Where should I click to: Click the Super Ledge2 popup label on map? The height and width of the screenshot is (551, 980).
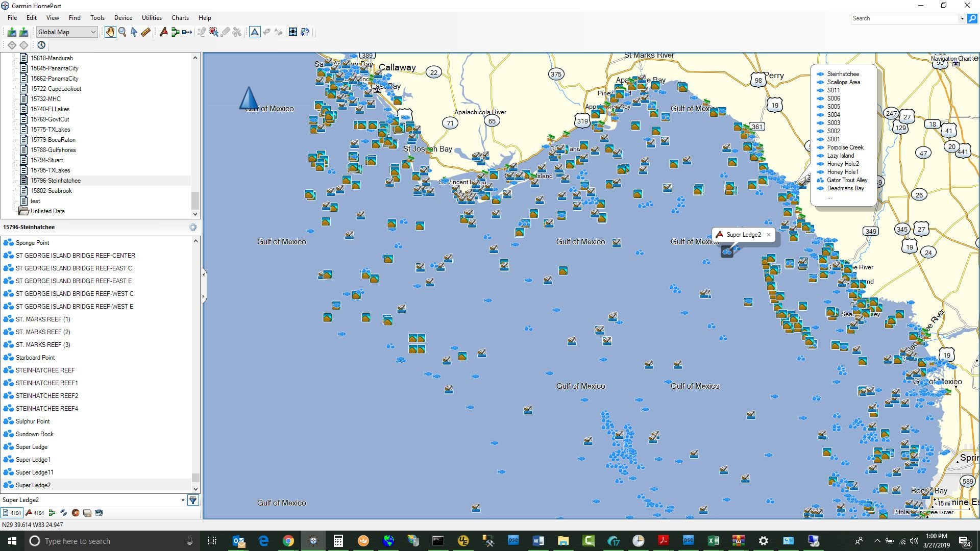744,235
